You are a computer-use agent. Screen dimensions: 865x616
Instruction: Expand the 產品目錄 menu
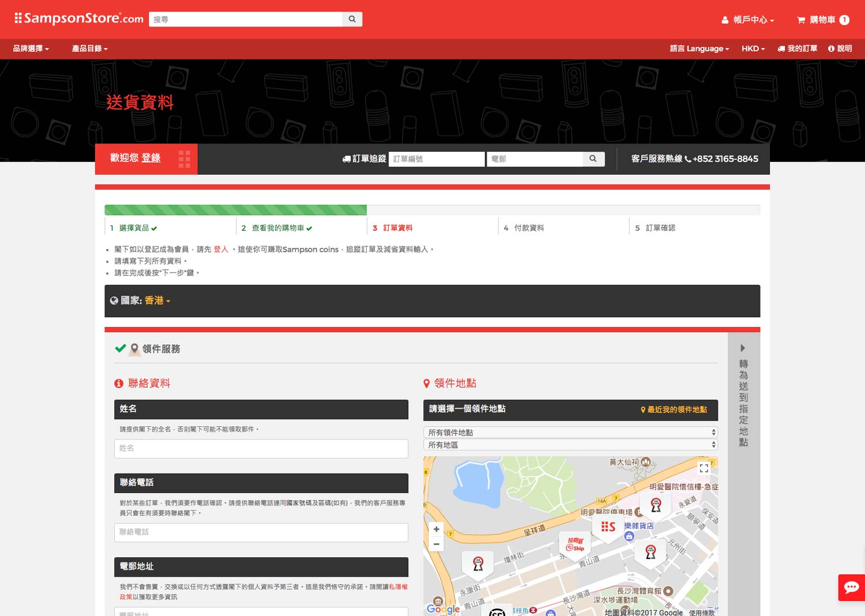click(x=89, y=48)
